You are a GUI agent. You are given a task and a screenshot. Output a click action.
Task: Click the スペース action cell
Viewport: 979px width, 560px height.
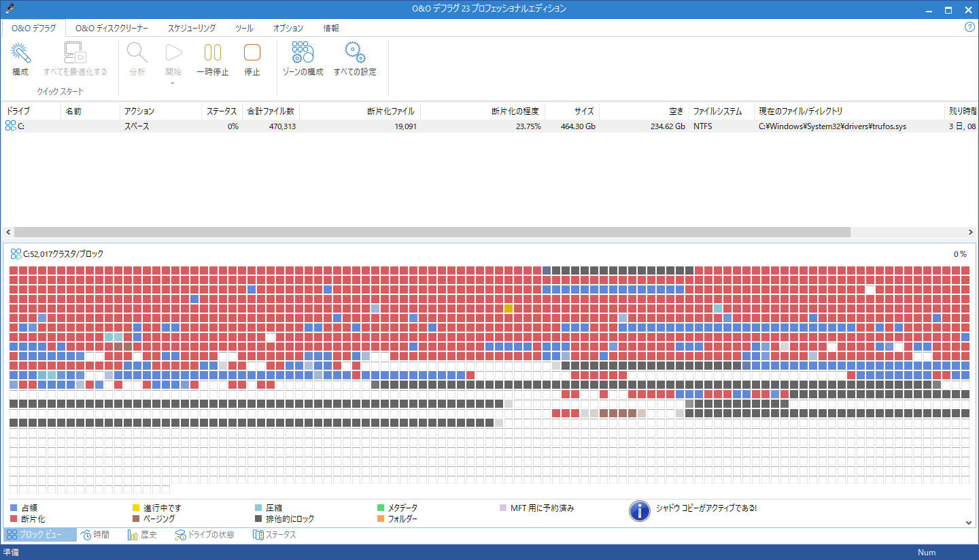click(137, 126)
